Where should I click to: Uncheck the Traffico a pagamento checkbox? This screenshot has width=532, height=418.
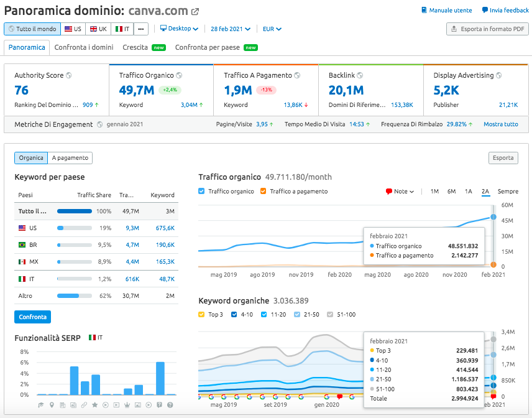point(263,191)
